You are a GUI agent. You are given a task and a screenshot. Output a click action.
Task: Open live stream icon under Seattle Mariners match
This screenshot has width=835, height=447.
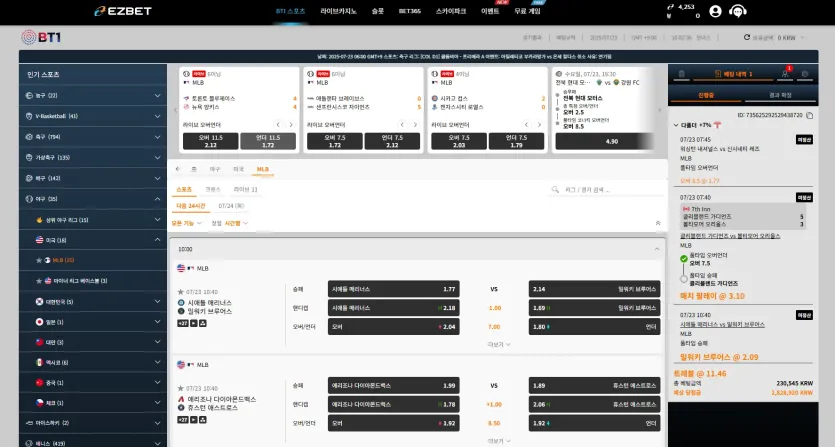point(194,323)
